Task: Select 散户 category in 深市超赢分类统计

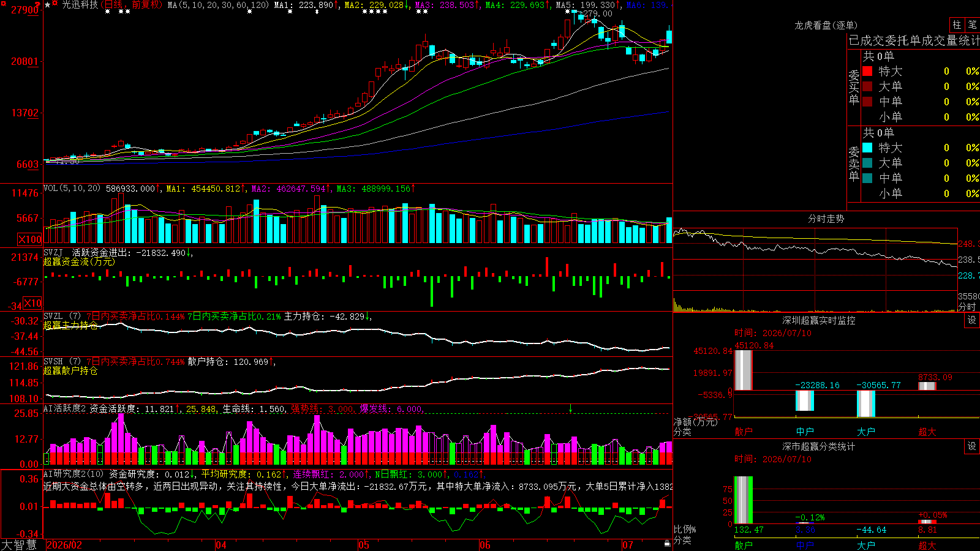Action: tap(744, 545)
